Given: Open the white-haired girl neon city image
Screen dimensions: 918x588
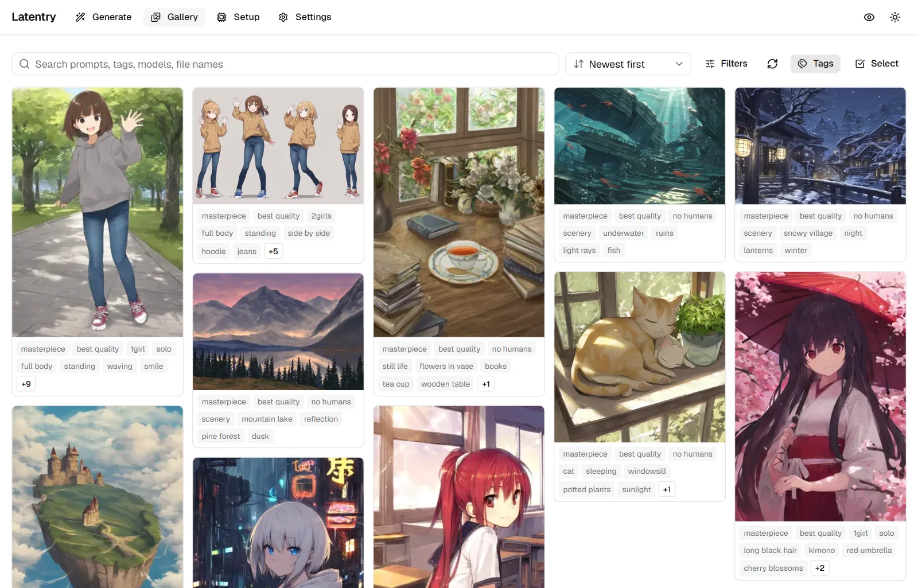Looking at the screenshot, I should pos(278,523).
